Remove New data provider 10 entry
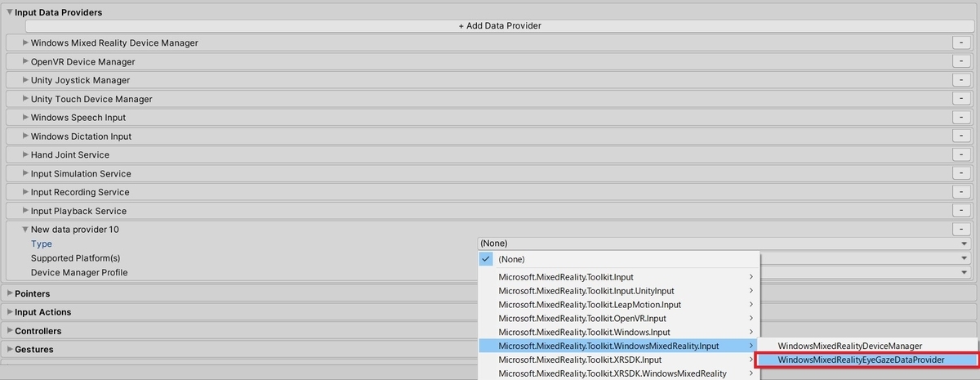The image size is (980, 380). tap(962, 230)
